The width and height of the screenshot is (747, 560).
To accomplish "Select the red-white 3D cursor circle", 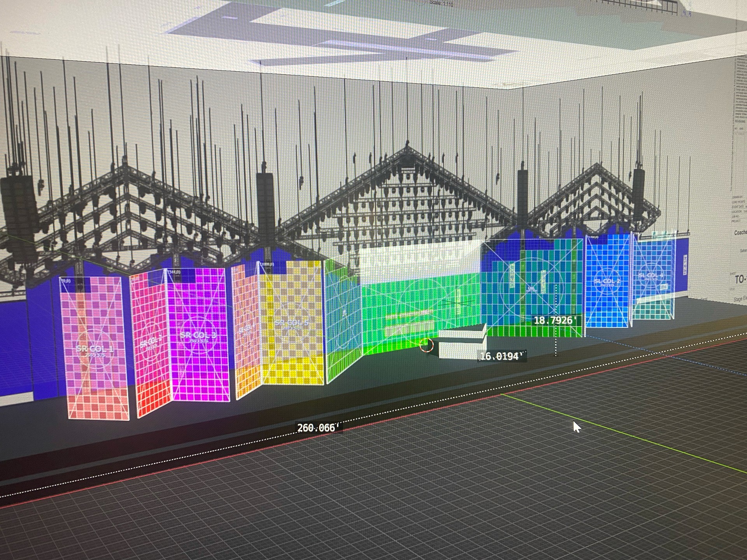I will pyautogui.click(x=426, y=345).
